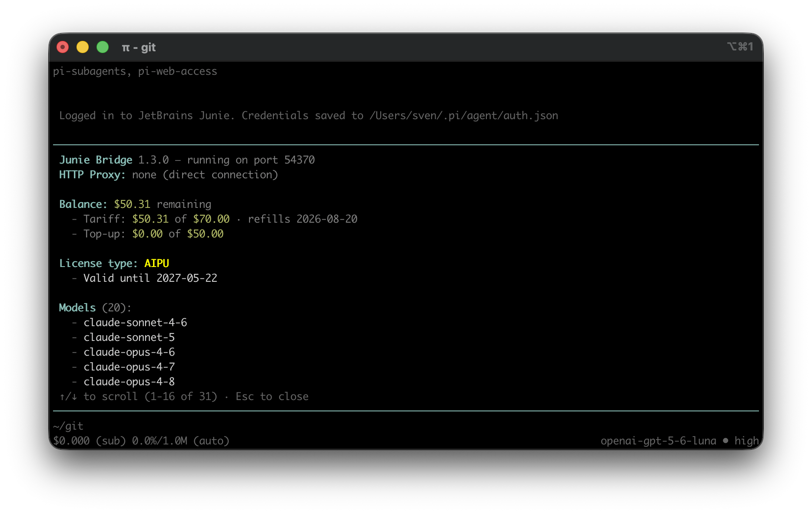Click 'none (direct connection)' value
This screenshot has height=514, width=812.
(x=205, y=175)
